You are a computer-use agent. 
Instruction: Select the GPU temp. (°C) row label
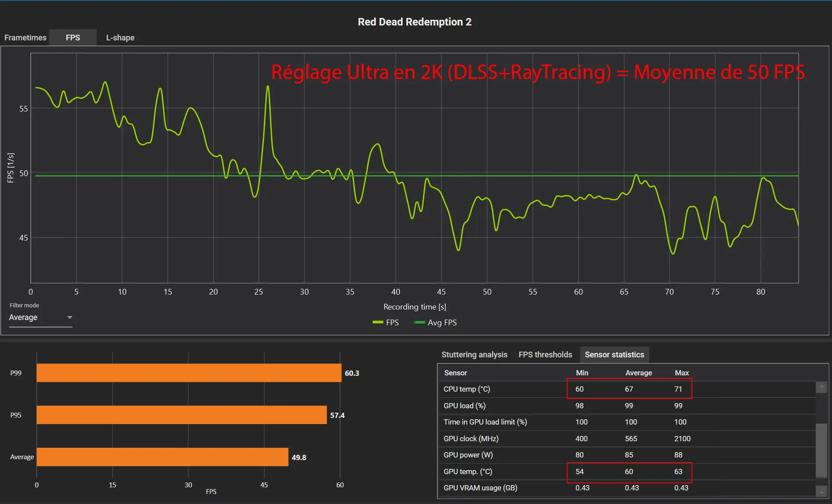pyautogui.click(x=468, y=472)
